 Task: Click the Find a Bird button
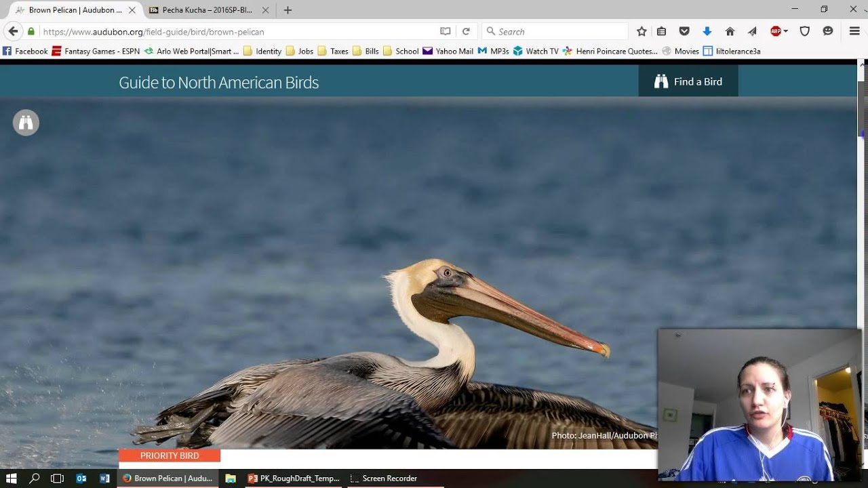point(688,81)
